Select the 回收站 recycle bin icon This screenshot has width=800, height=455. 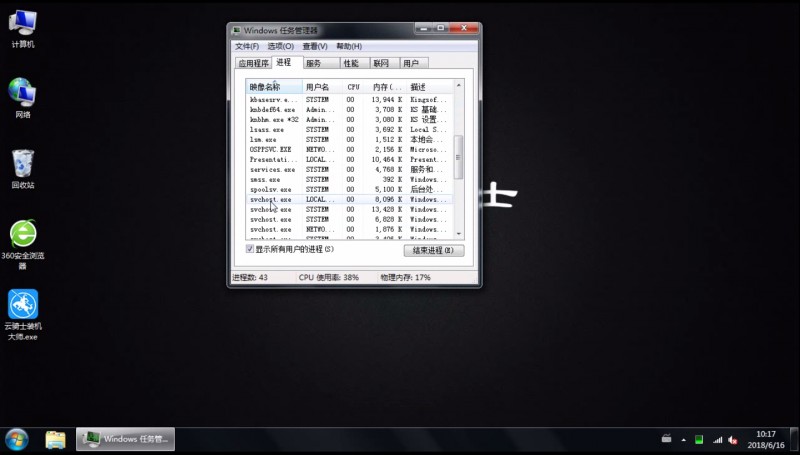click(23, 169)
